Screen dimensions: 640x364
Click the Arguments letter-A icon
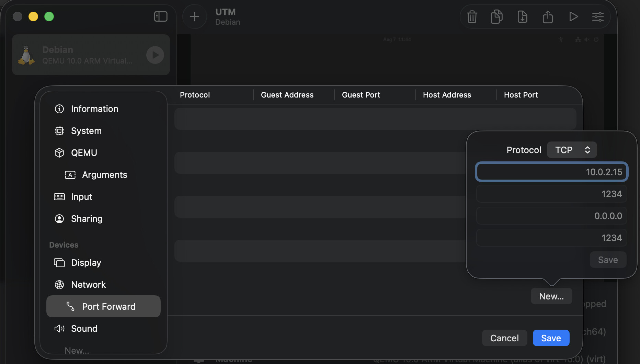[70, 175]
